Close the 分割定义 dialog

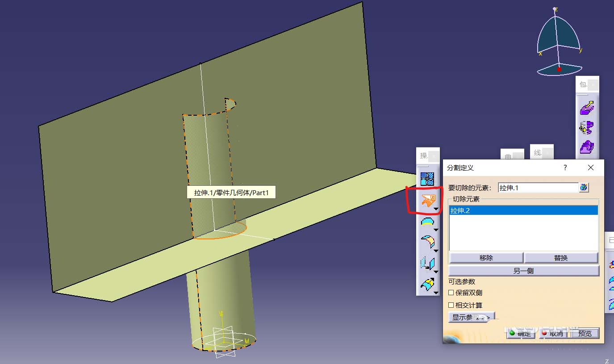coord(591,167)
